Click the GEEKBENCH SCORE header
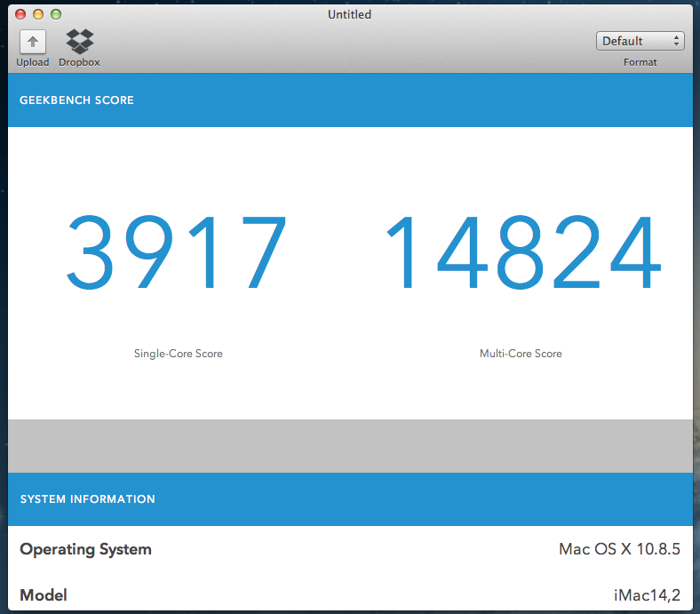The height and width of the screenshot is (614, 700). pos(76,100)
